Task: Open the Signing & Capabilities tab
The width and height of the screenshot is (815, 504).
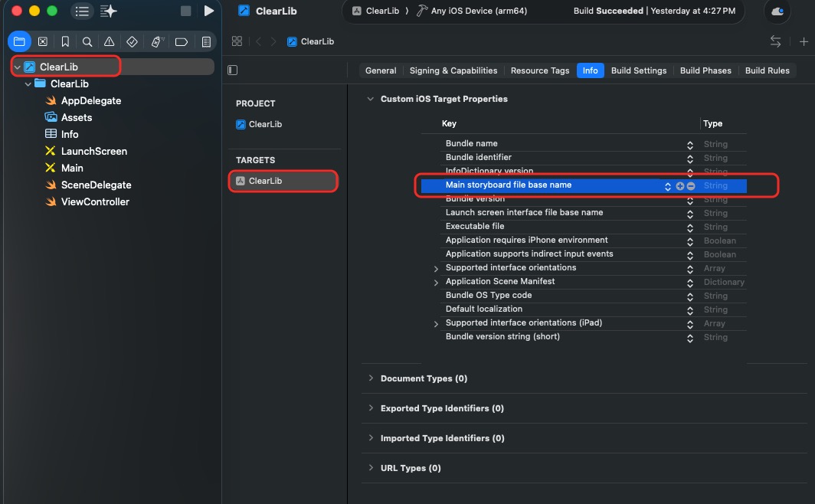Action: pos(453,70)
